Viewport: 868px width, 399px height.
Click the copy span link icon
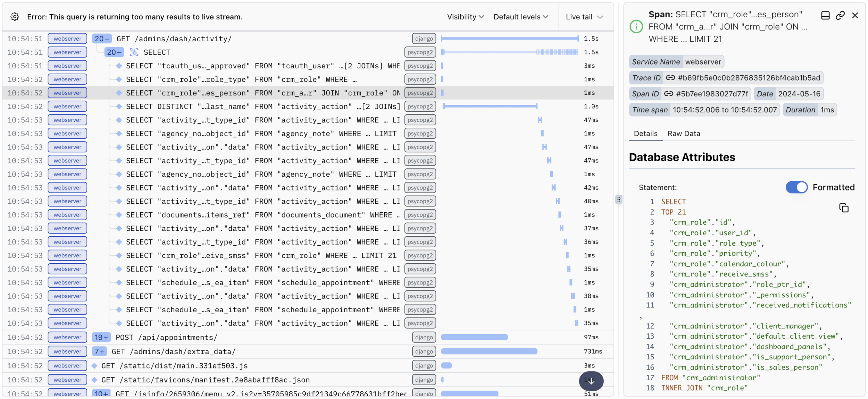pyautogui.click(x=840, y=15)
